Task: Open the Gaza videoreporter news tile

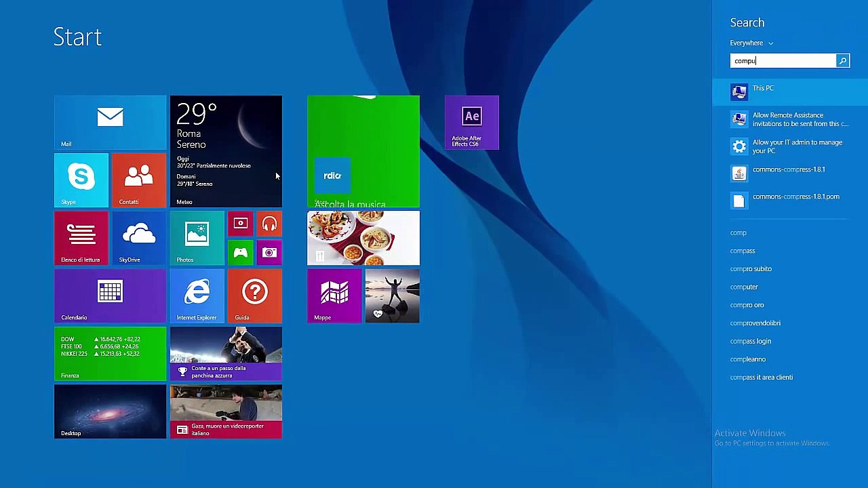Action: [x=226, y=411]
